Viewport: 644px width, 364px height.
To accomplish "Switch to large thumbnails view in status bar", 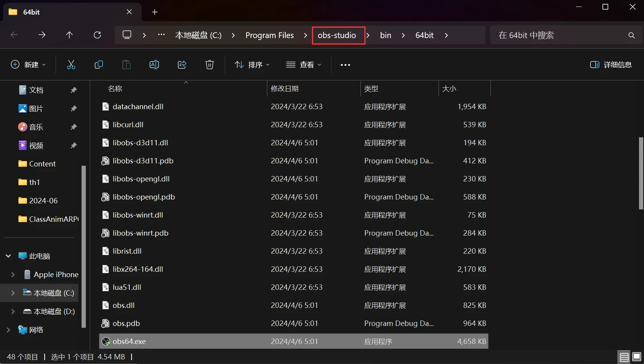I will [x=637, y=357].
